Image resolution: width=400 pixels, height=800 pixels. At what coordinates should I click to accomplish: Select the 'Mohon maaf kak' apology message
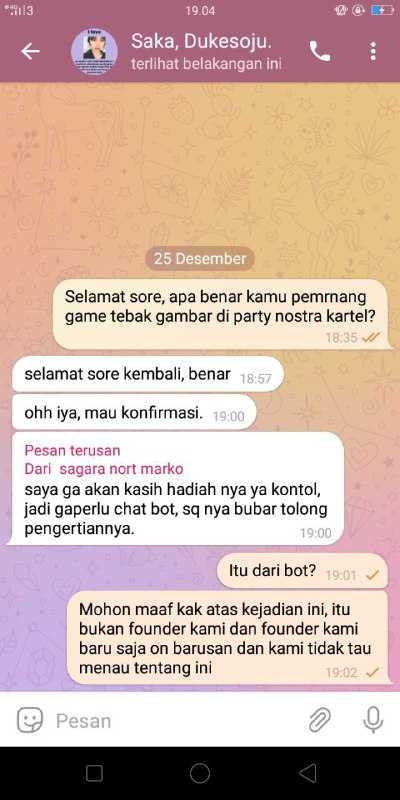tap(227, 638)
